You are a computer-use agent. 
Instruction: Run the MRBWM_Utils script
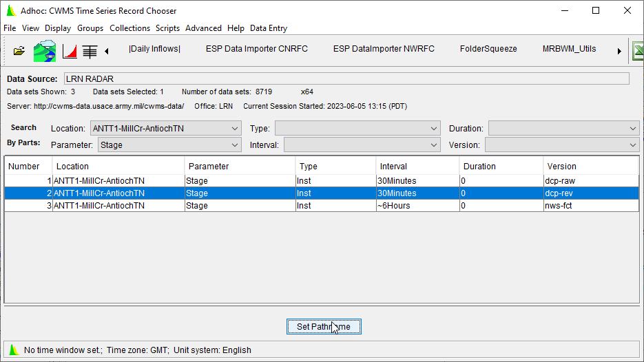[x=569, y=49]
